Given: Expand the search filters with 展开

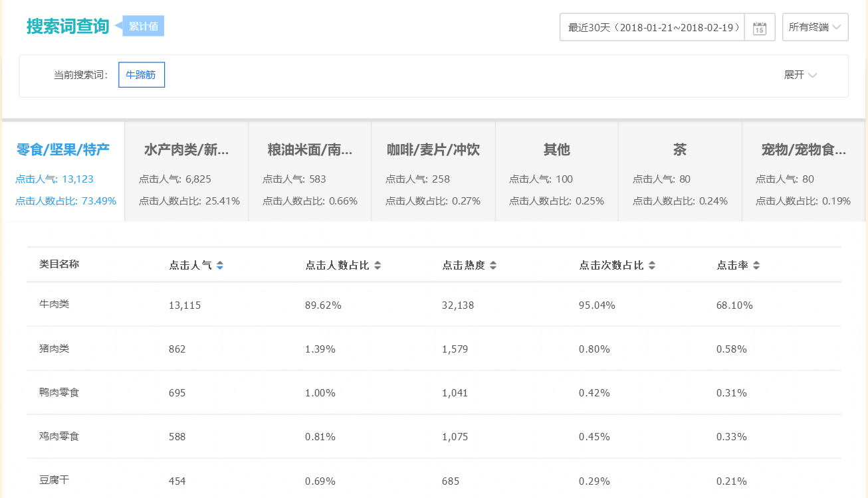Looking at the screenshot, I should [x=800, y=75].
